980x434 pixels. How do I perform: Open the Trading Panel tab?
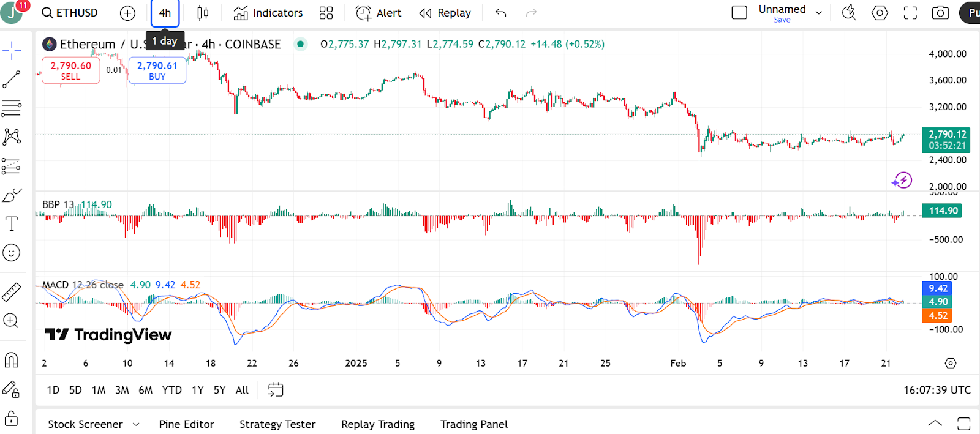click(x=474, y=424)
